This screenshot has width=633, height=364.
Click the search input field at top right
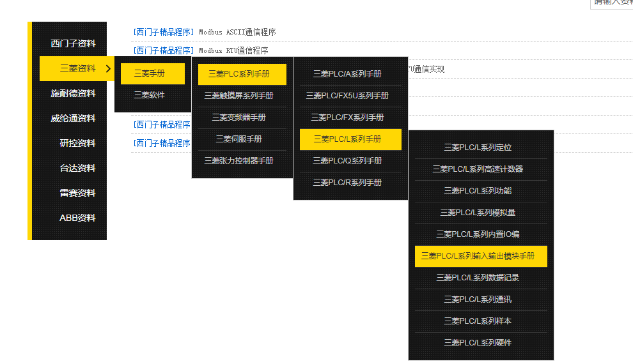click(x=613, y=3)
